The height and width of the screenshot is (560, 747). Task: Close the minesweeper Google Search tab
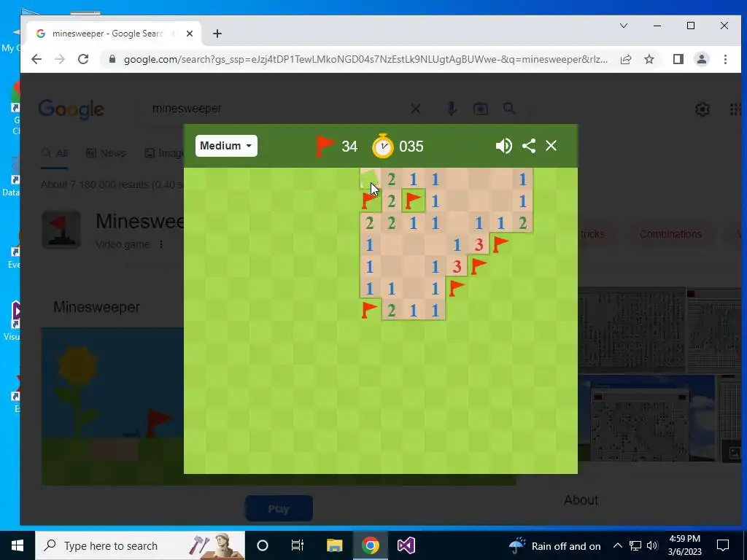pos(190,34)
